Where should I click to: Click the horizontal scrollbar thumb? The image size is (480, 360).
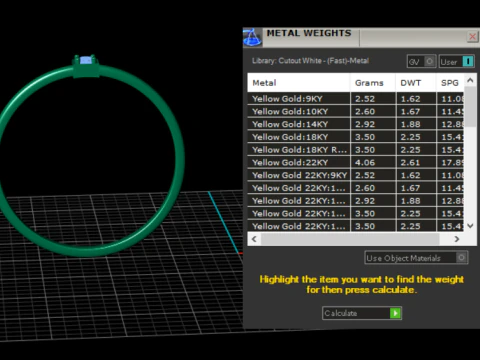350,239
